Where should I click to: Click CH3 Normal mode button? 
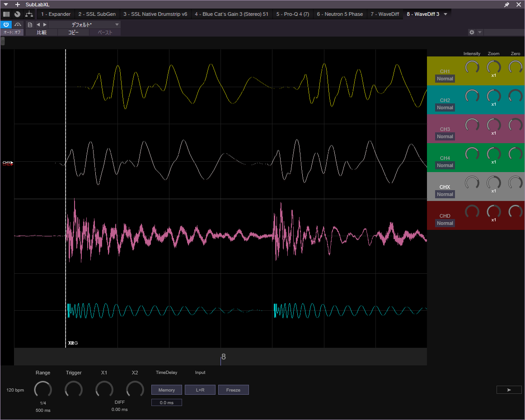pos(445,136)
